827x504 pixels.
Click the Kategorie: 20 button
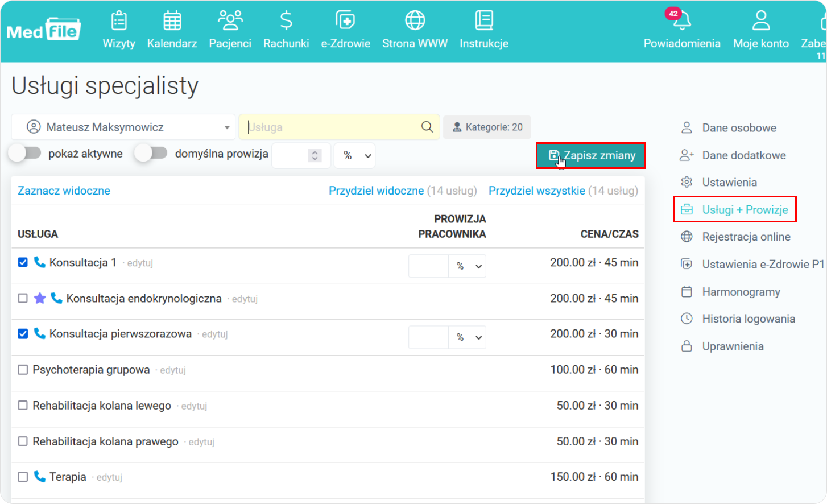487,127
